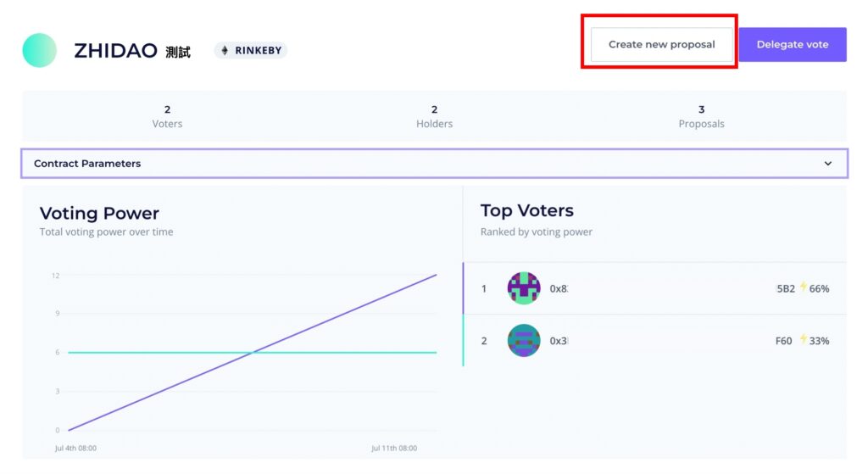
Task: Expand the Contract Parameters label
Action: 87,164
